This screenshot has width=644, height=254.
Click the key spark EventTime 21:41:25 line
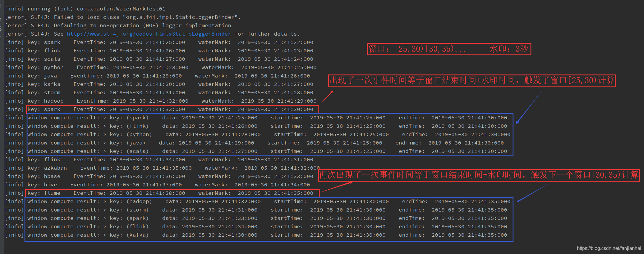point(159,42)
